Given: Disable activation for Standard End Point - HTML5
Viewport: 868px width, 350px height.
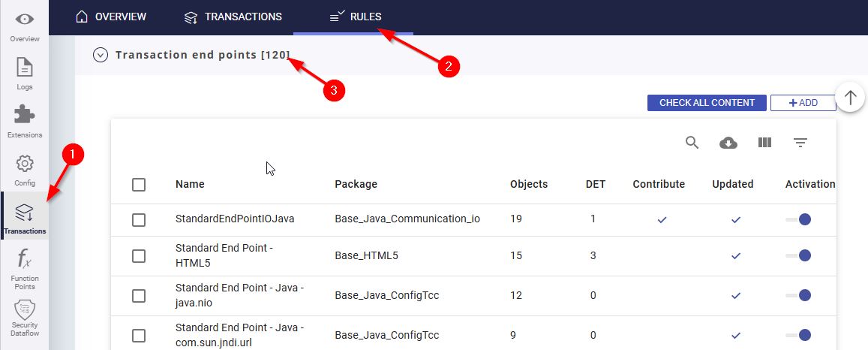Looking at the screenshot, I should click(799, 255).
